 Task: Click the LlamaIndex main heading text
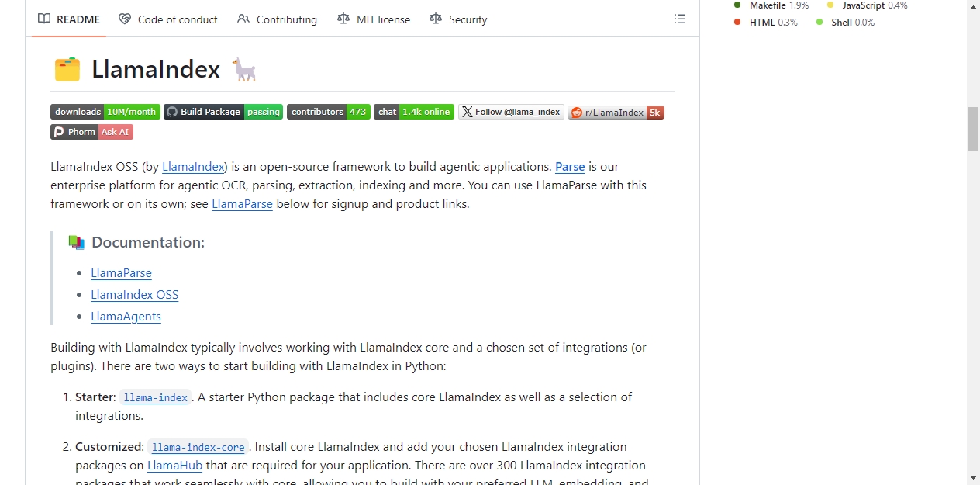pos(156,69)
